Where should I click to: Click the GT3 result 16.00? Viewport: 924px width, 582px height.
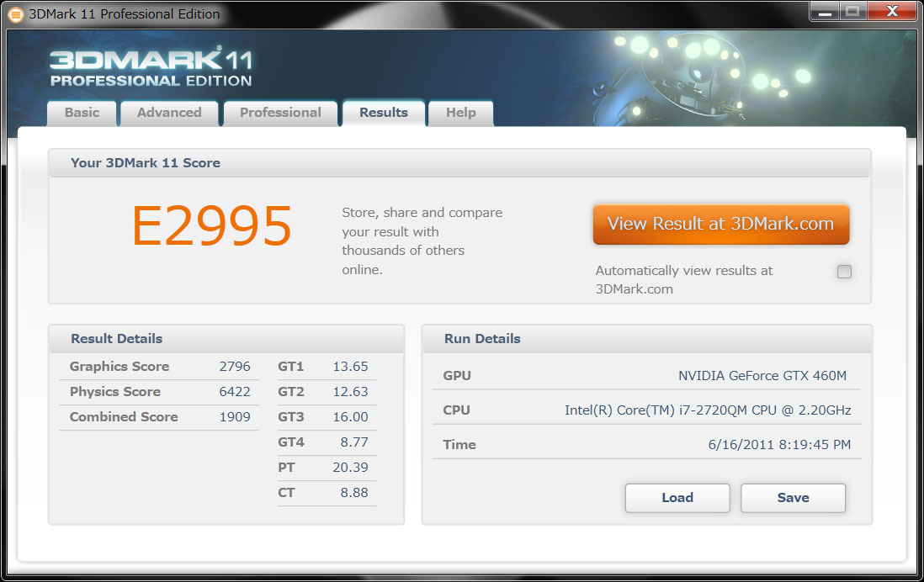[350, 417]
